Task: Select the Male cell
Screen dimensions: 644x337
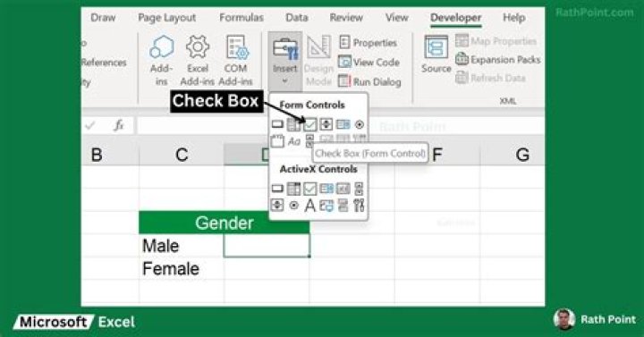Action: pyautogui.click(x=182, y=246)
